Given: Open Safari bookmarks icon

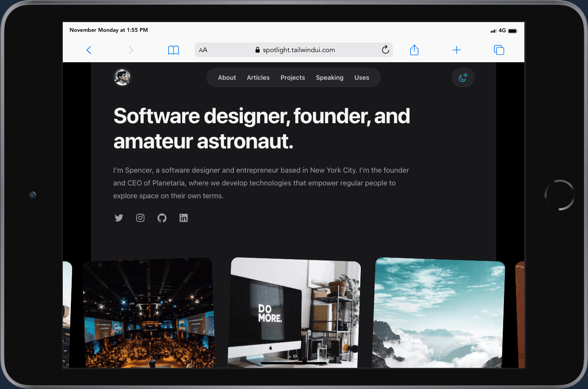Looking at the screenshot, I should (173, 50).
